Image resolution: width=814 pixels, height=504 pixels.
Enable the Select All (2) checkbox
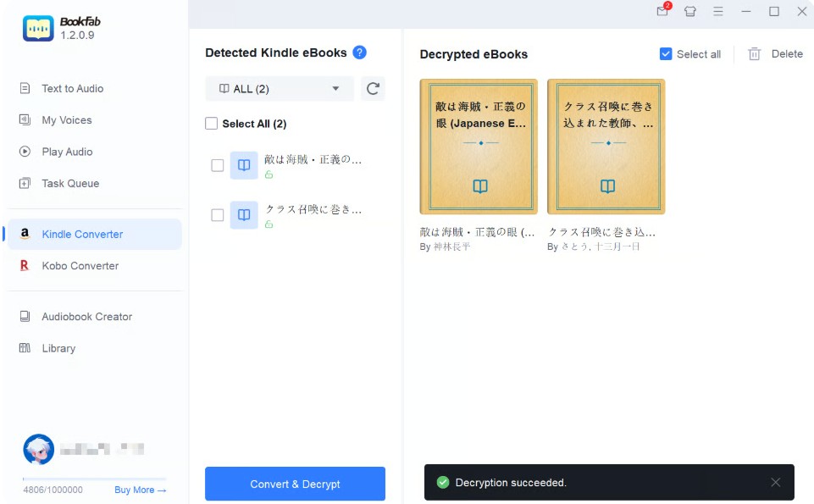[x=211, y=124]
